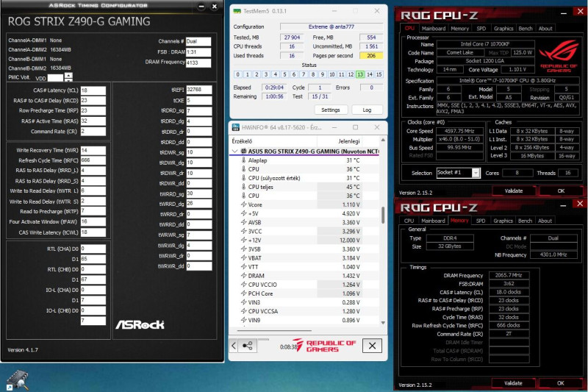Open Graphics tab in upper CPU-Z window
The image size is (588, 392).
(x=503, y=29)
